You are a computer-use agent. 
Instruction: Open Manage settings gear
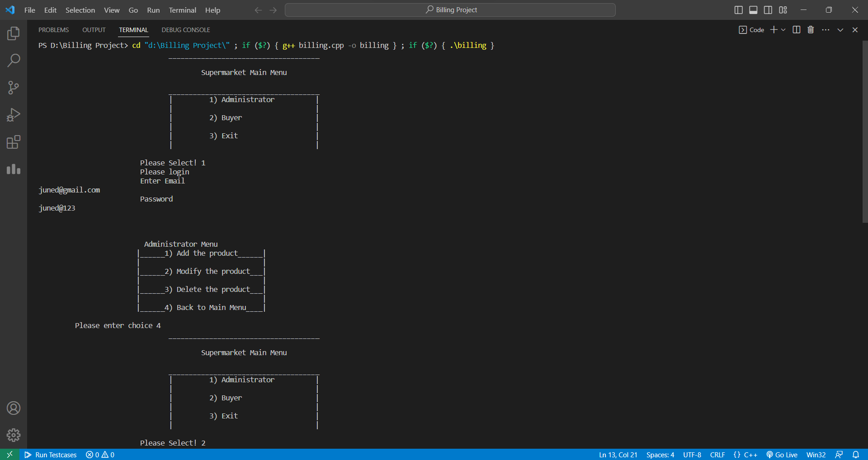coord(14,435)
